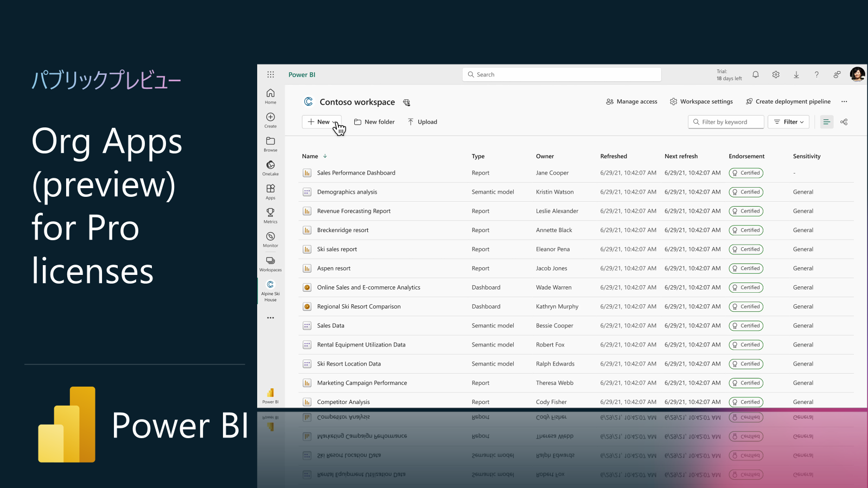Image resolution: width=868 pixels, height=488 pixels.
Task: Click Create deployment pipeline
Action: 788,101
